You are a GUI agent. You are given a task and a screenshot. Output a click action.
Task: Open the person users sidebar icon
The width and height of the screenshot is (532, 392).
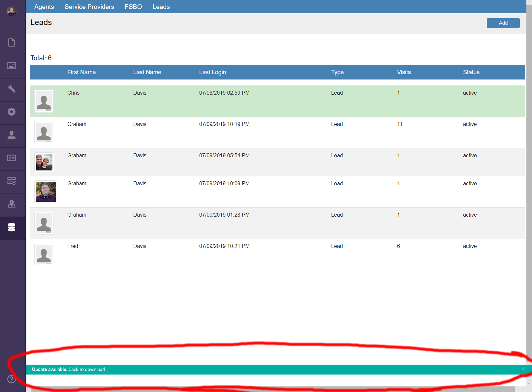[x=12, y=135]
